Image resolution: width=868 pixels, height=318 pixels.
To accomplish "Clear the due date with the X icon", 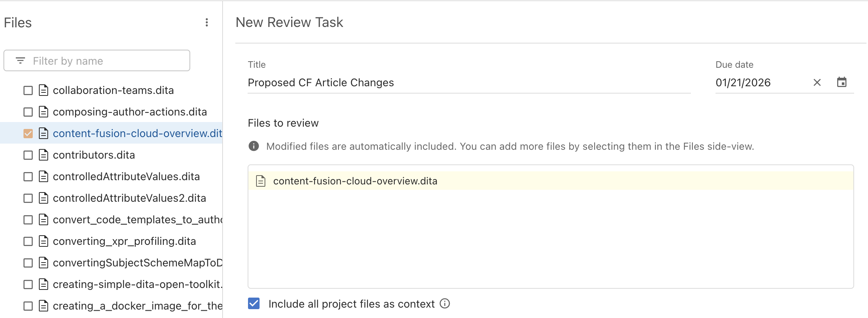I will (817, 82).
